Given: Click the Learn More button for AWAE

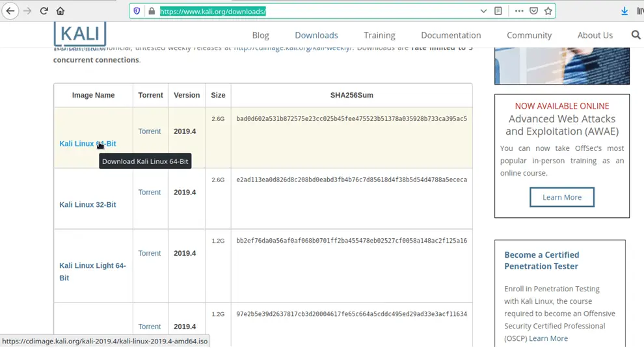Looking at the screenshot, I should [x=562, y=197].
